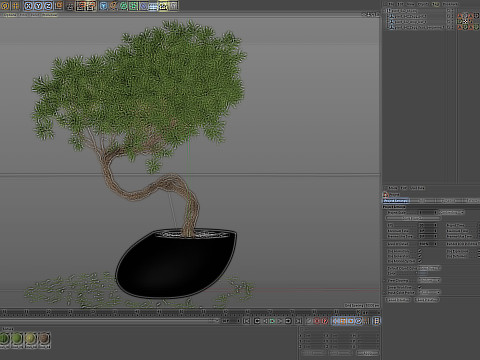Edit the FPS value field
480x360 pixels.
click(428, 225)
